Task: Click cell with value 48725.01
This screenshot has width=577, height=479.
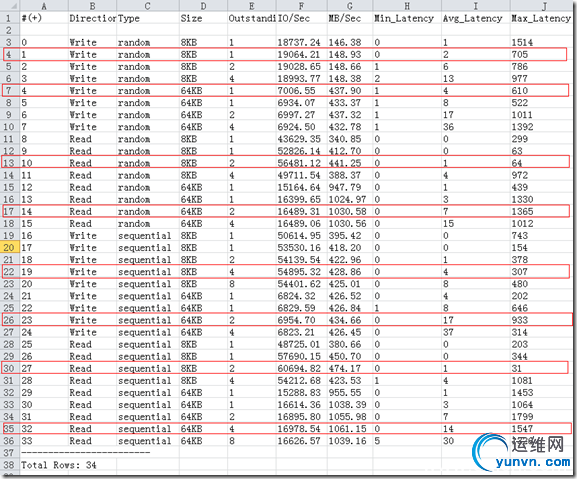Action: tap(301, 344)
